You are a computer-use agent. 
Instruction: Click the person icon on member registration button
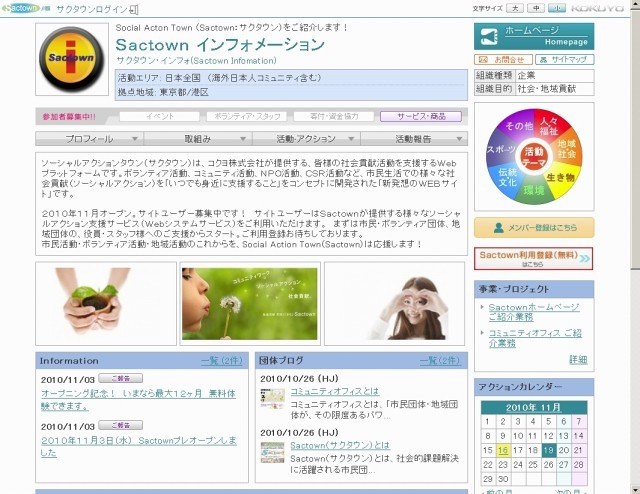point(498,228)
